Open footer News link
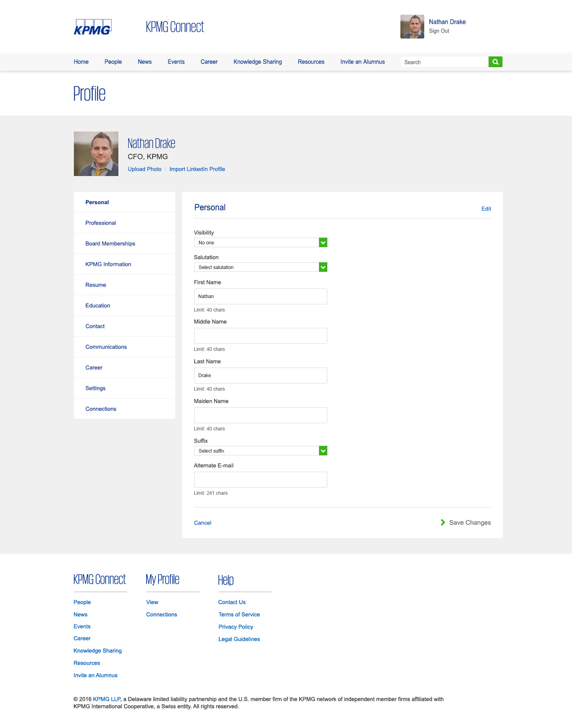The width and height of the screenshot is (572, 728). [80, 614]
